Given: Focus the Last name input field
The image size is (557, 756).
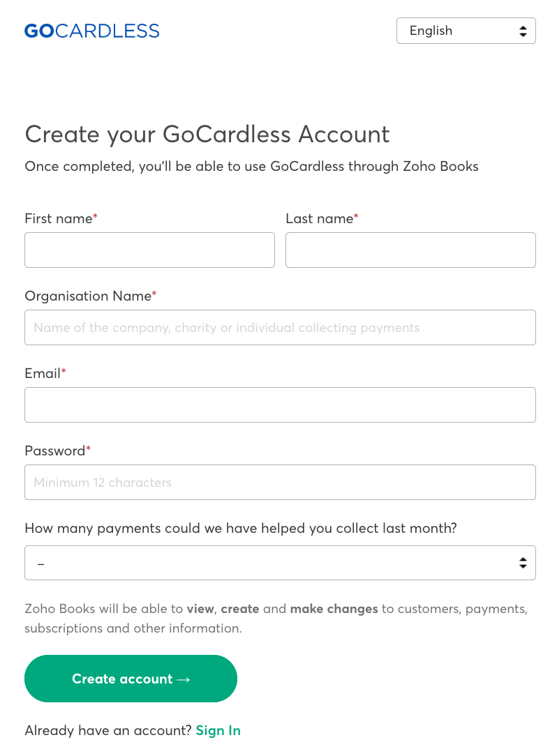Looking at the screenshot, I should point(410,250).
